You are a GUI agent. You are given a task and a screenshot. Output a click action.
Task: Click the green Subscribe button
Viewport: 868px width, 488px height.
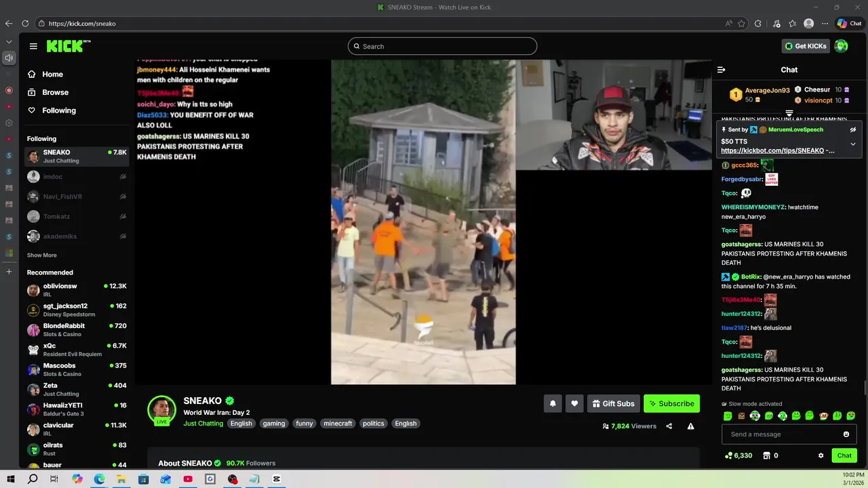tap(671, 403)
